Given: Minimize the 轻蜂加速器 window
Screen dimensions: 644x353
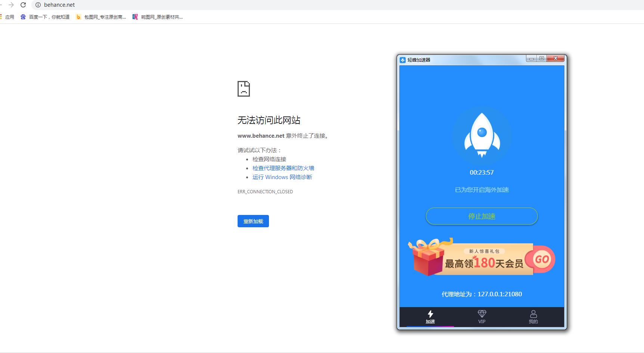Looking at the screenshot, I should [531, 59].
